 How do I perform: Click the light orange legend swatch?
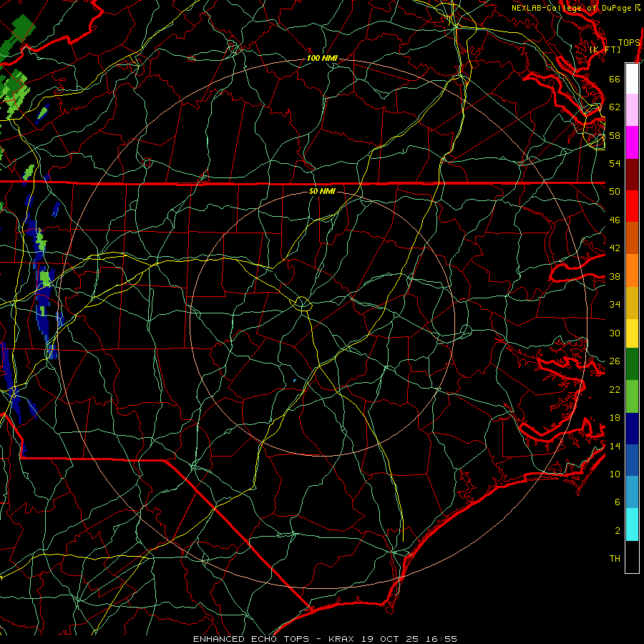[x=632, y=270]
